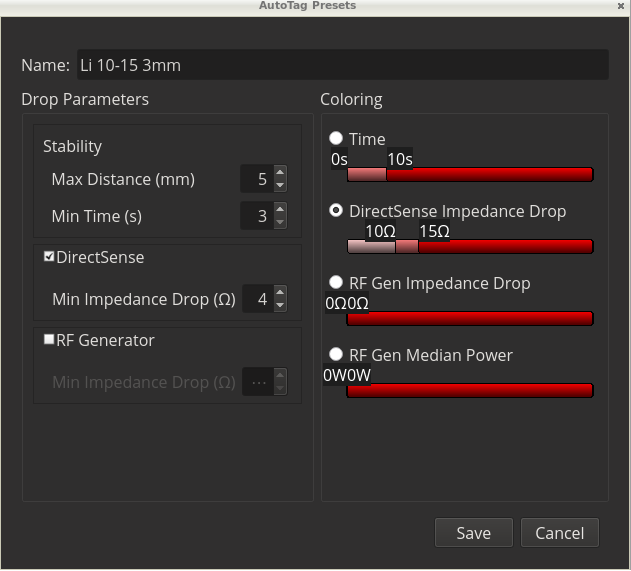The height and width of the screenshot is (571, 631).
Task: Enable the RF Generator checkbox
Action: [49, 340]
